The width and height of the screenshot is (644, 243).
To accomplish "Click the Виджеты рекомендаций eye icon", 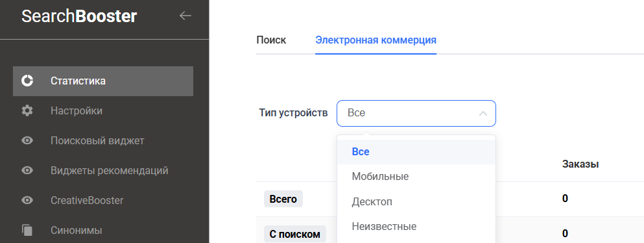I will pyautogui.click(x=27, y=171).
